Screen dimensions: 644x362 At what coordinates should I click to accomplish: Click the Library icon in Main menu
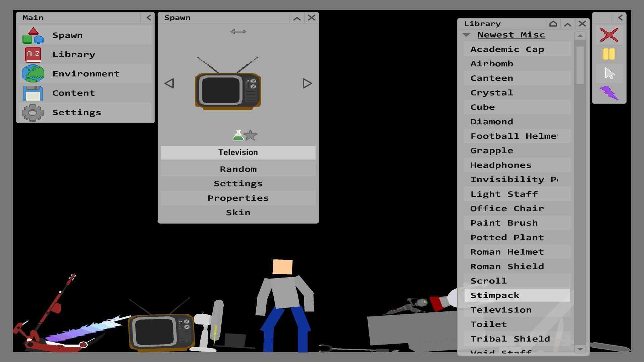coord(34,54)
